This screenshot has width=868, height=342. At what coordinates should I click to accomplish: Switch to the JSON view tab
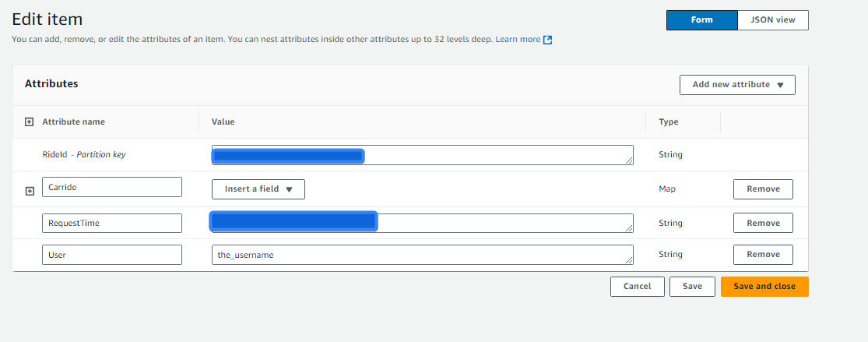point(773,20)
